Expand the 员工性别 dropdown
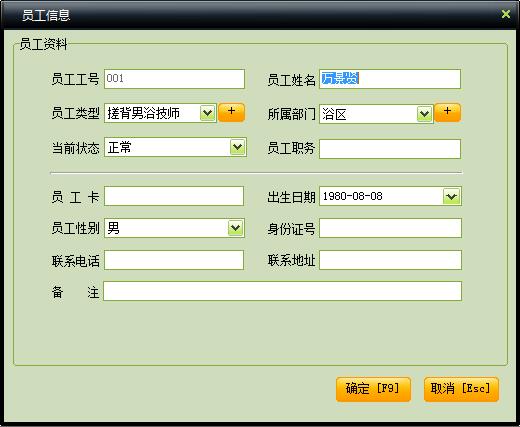This screenshot has width=520, height=427. coord(236,228)
